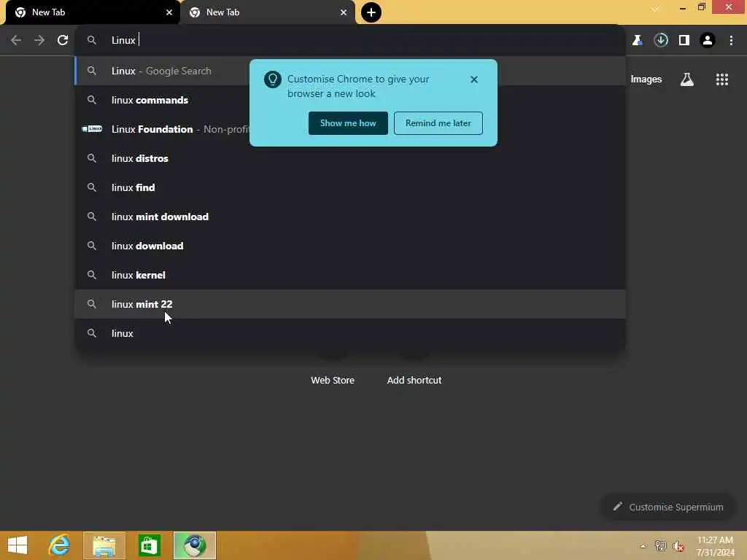Open the Google apps grid
This screenshot has height=560, width=747.
pyautogui.click(x=722, y=79)
